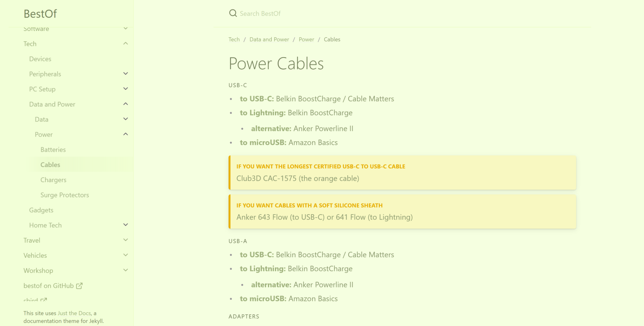This screenshot has width=644, height=326.
Task: Expand the Travel section chevron
Action: (125, 240)
